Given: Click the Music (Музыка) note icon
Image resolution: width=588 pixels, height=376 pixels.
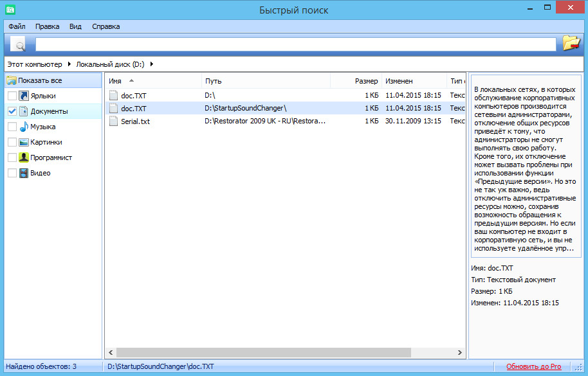Looking at the screenshot, I should tap(24, 127).
